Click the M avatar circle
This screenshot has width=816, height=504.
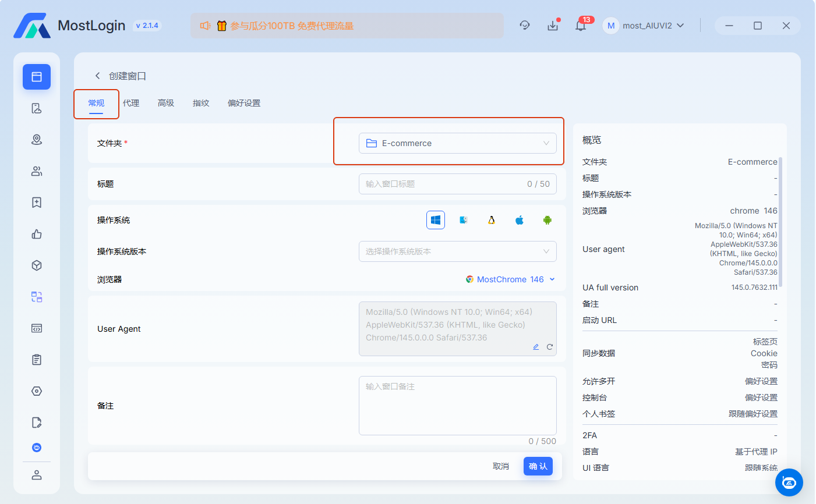click(x=611, y=26)
